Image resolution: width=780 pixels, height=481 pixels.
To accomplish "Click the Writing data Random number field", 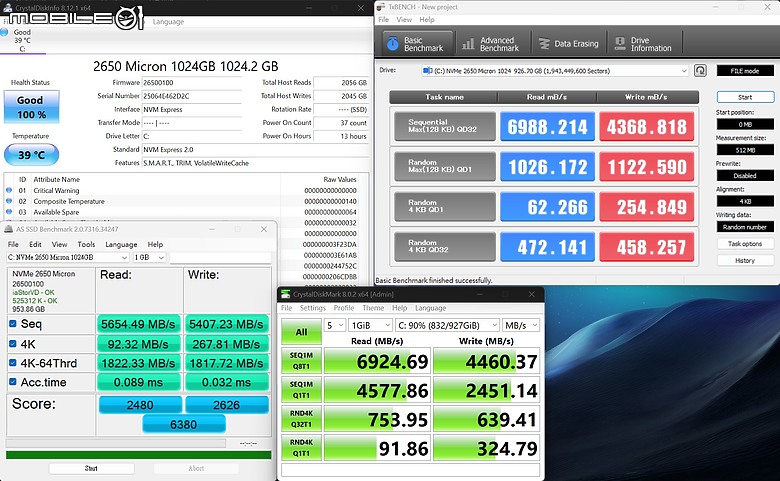I will [x=745, y=227].
